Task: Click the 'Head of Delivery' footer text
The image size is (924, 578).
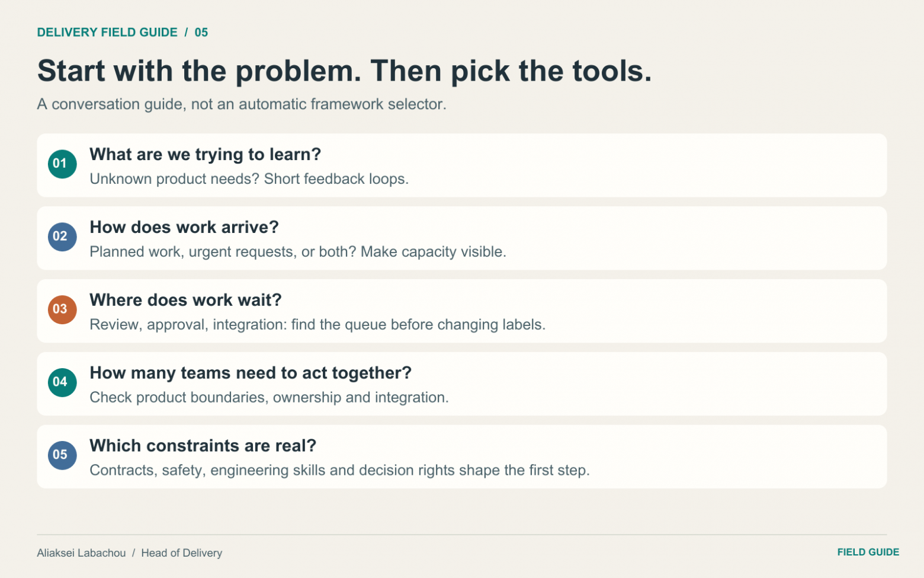Action: point(181,553)
